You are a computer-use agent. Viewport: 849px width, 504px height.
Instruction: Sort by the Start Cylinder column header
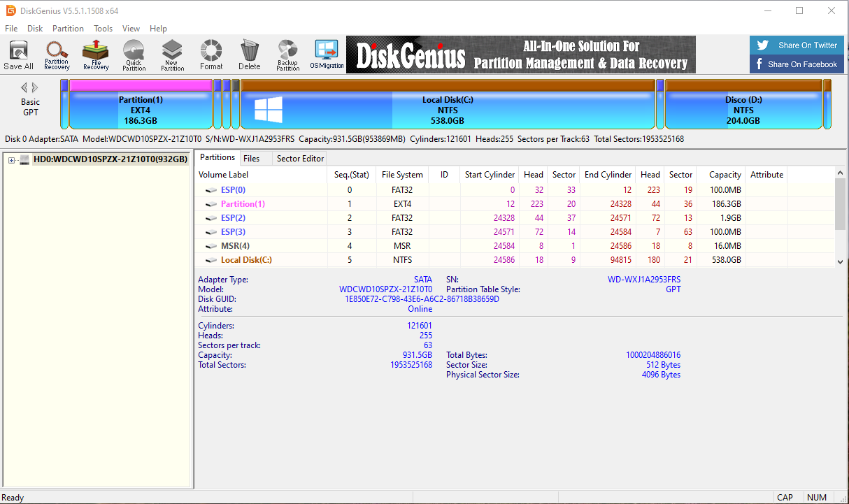(x=490, y=175)
